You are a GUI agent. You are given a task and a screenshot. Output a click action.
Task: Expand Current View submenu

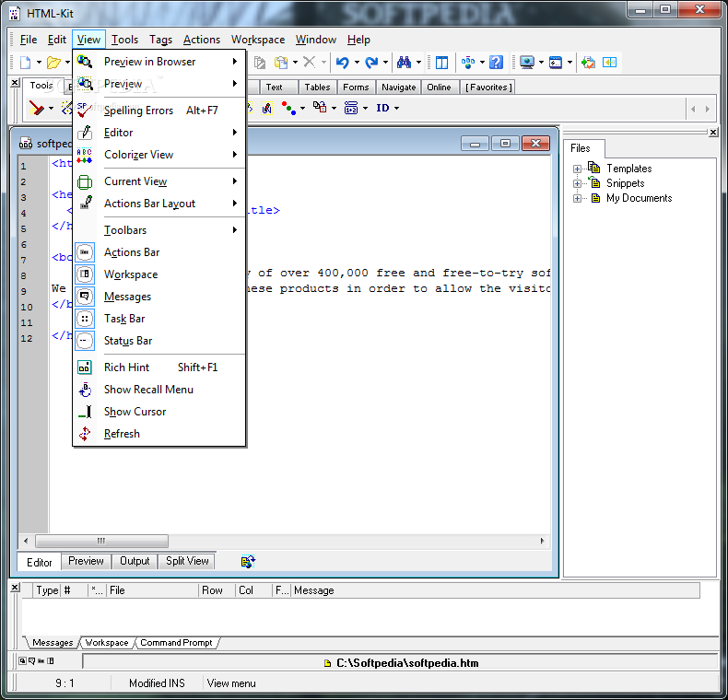tap(159, 181)
